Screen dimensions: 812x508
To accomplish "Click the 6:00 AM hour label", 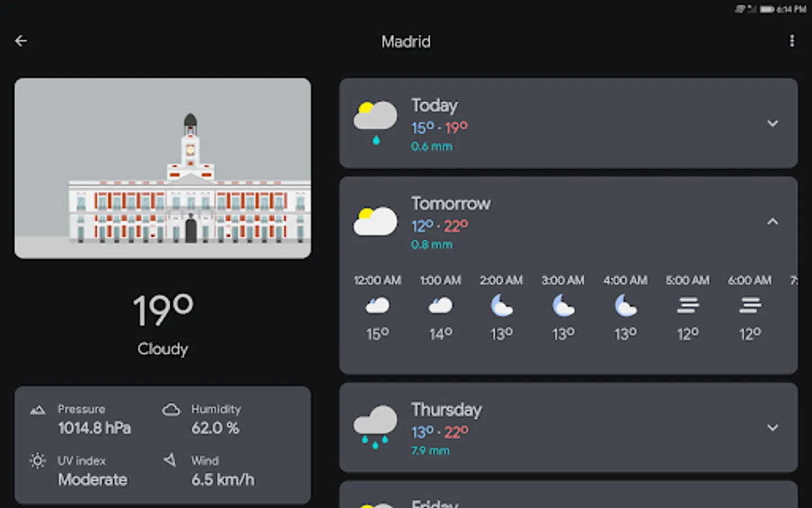I will [x=750, y=280].
